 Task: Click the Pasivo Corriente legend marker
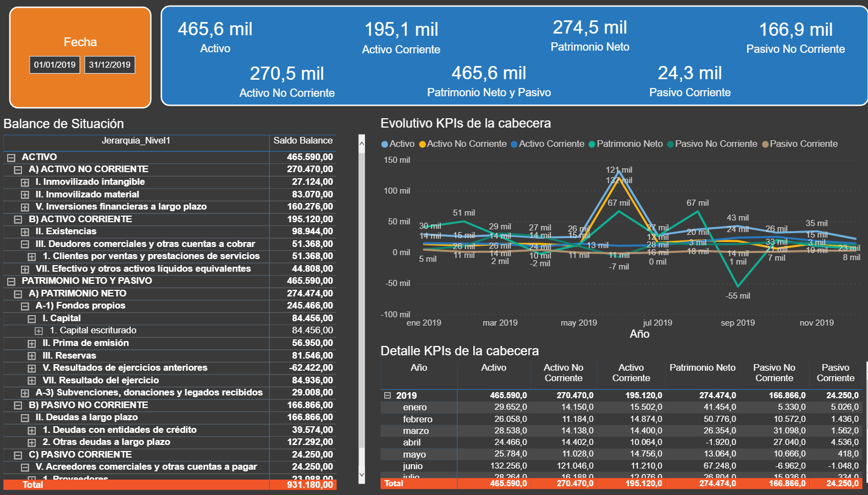click(765, 144)
